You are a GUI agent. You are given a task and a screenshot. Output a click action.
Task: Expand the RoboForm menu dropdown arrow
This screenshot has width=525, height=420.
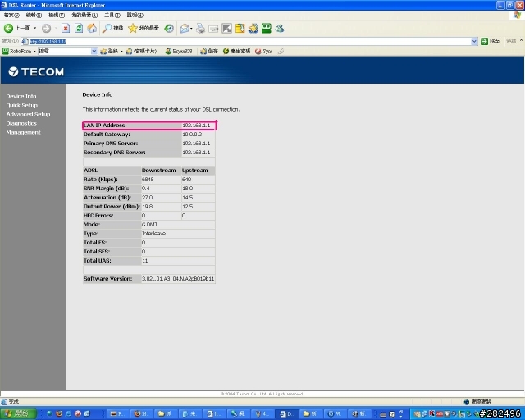34,51
